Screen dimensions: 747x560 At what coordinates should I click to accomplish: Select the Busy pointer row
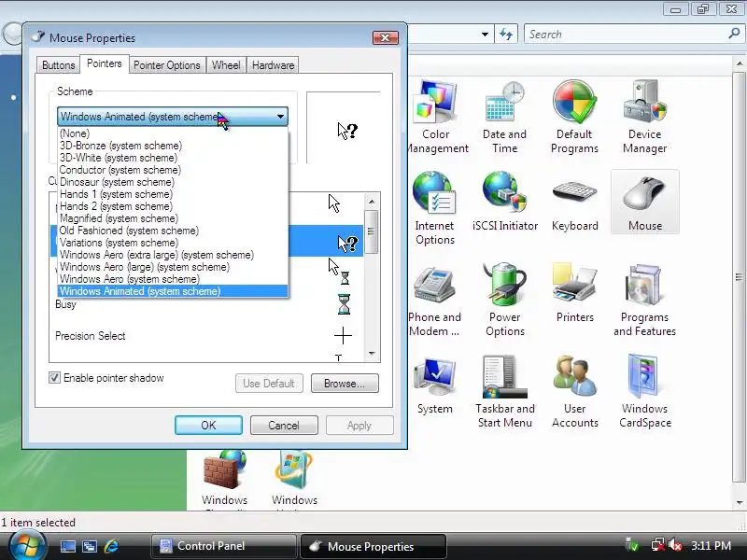click(x=206, y=305)
